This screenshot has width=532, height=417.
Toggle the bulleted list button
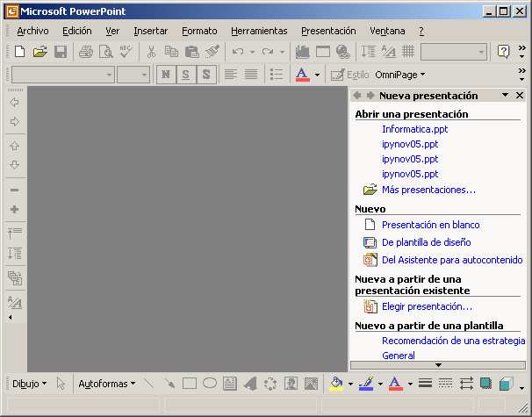pos(276,75)
